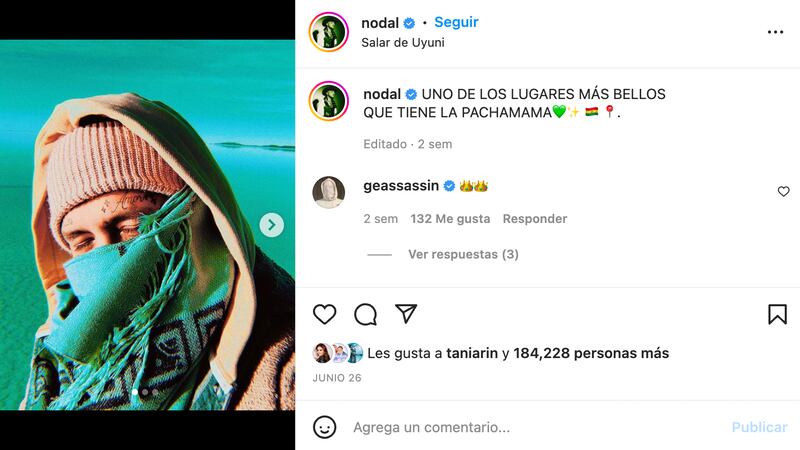
Task: Submit comment with Publicar button
Action: coord(759,427)
